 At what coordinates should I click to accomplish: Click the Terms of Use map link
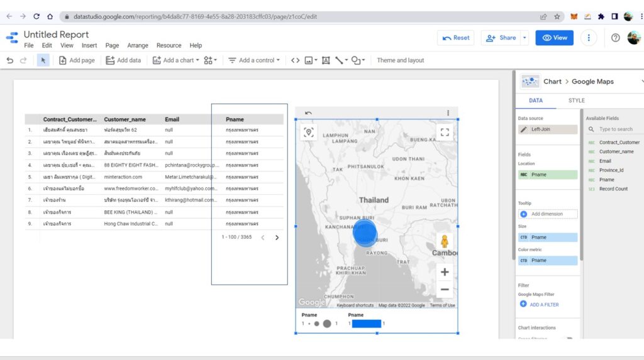click(442, 305)
